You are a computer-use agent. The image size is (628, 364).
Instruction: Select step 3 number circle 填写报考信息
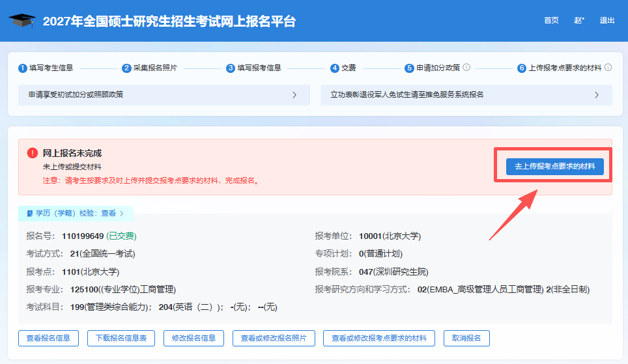pos(231,68)
